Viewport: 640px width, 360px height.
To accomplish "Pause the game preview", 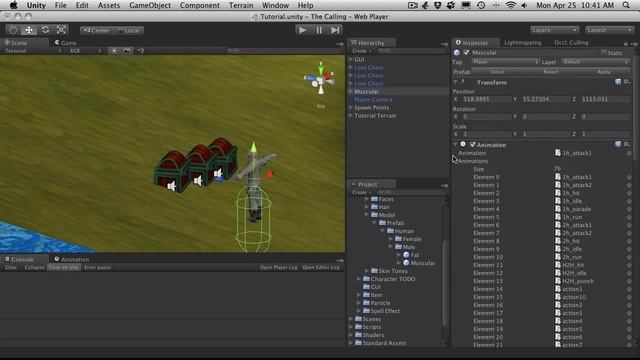I will point(319,30).
